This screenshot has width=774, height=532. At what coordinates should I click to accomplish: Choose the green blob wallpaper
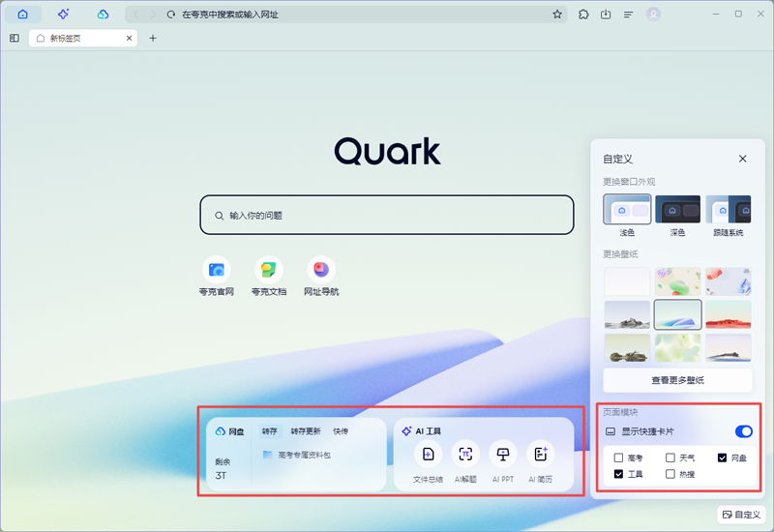[678, 281]
